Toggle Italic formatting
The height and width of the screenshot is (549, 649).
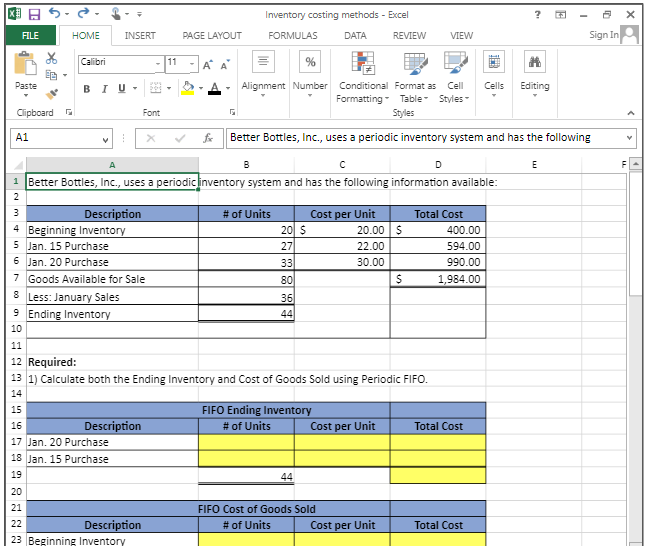point(104,89)
